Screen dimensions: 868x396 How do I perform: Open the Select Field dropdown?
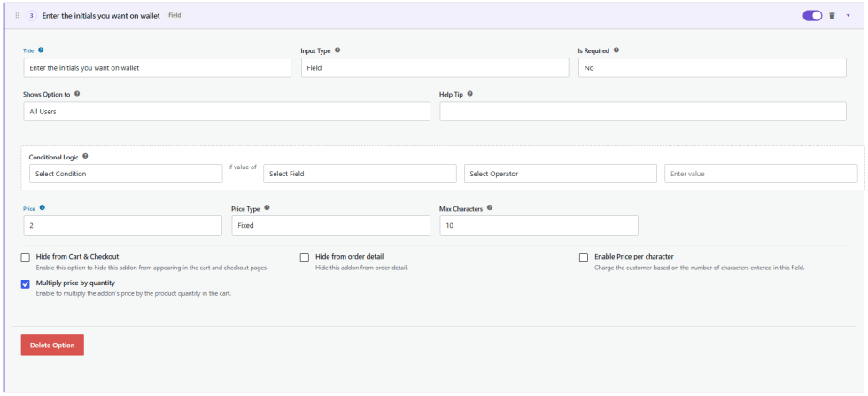tap(360, 174)
